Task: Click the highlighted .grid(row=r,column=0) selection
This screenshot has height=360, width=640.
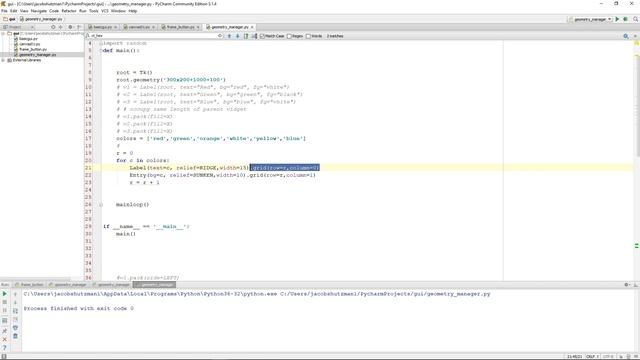Action: click(x=284, y=168)
